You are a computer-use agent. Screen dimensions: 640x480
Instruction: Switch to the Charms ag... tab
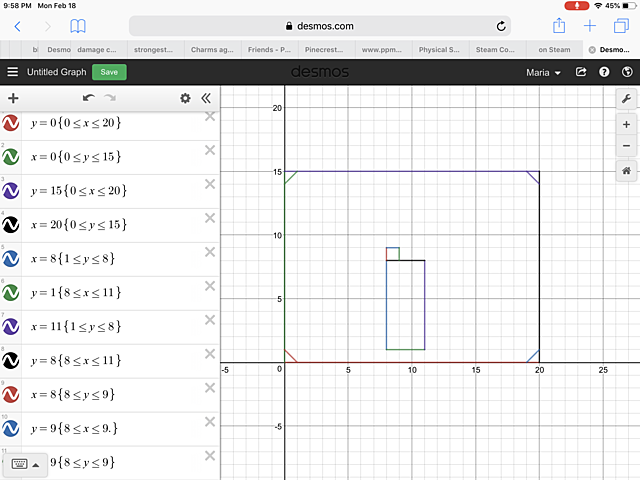[x=213, y=49]
